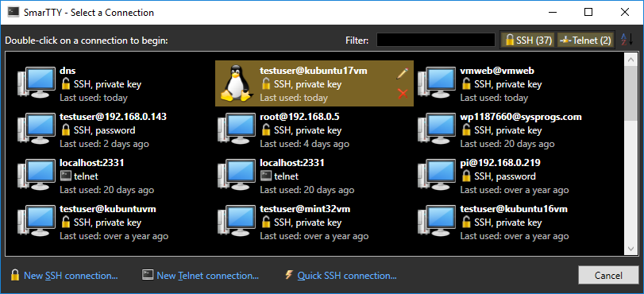The width and height of the screenshot is (644, 294).
Task: Select the wp1187660@sysprogs.com computer icon
Action: [x=437, y=128]
